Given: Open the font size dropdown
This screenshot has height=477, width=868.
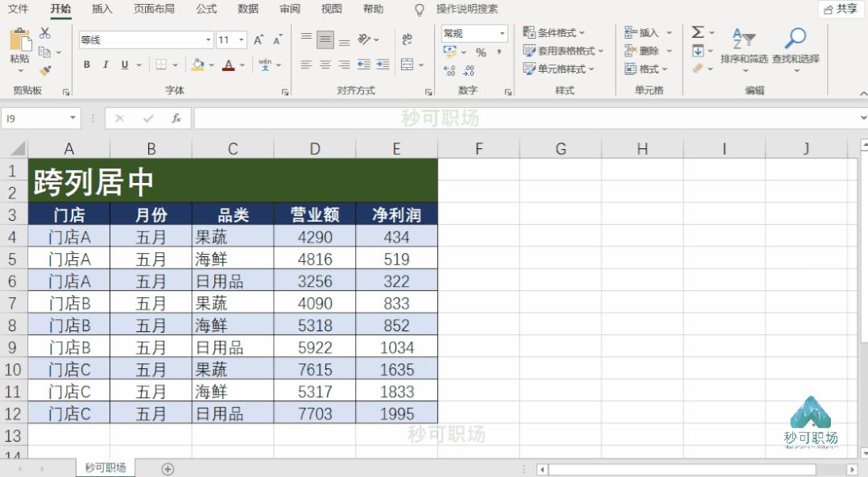Looking at the screenshot, I should point(239,39).
